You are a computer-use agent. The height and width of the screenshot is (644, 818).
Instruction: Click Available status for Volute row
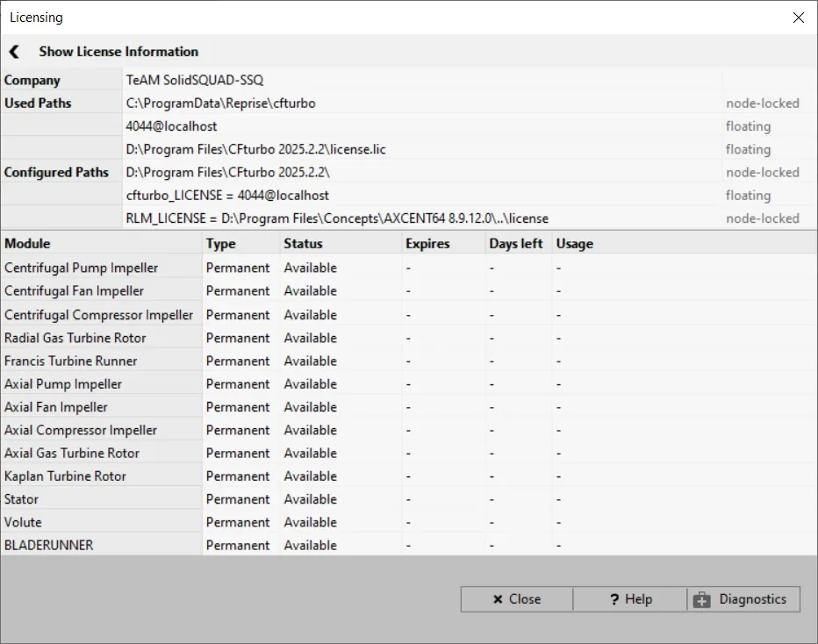tap(311, 522)
